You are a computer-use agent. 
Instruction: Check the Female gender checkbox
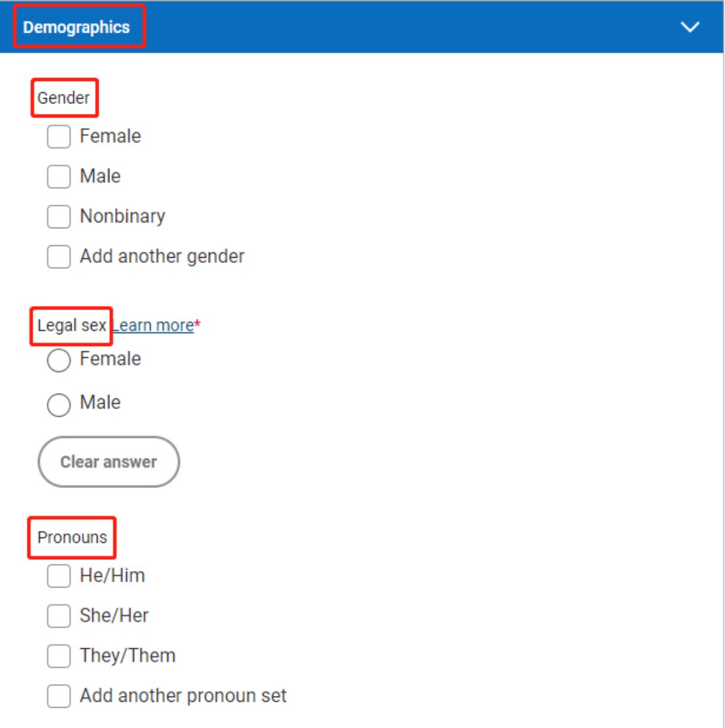[x=59, y=137]
